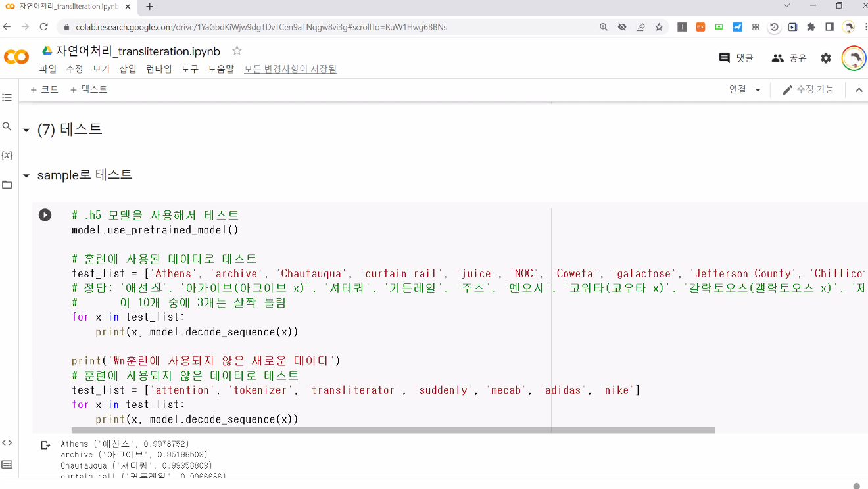Open the variables inspector panel
Screen dimensions: 868x489
(7, 155)
